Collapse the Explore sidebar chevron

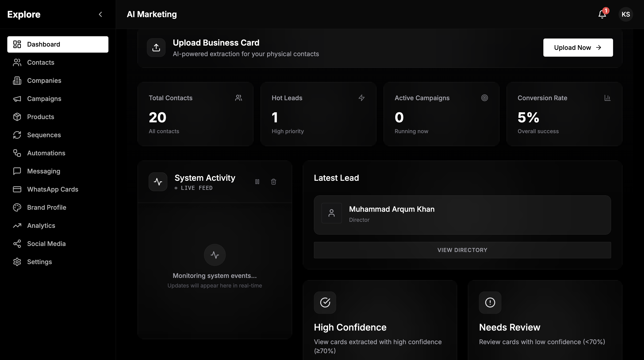pyautogui.click(x=100, y=14)
